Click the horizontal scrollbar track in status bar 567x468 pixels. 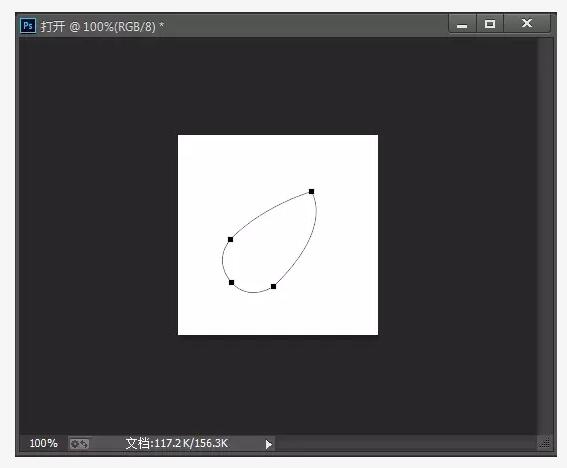[405, 443]
